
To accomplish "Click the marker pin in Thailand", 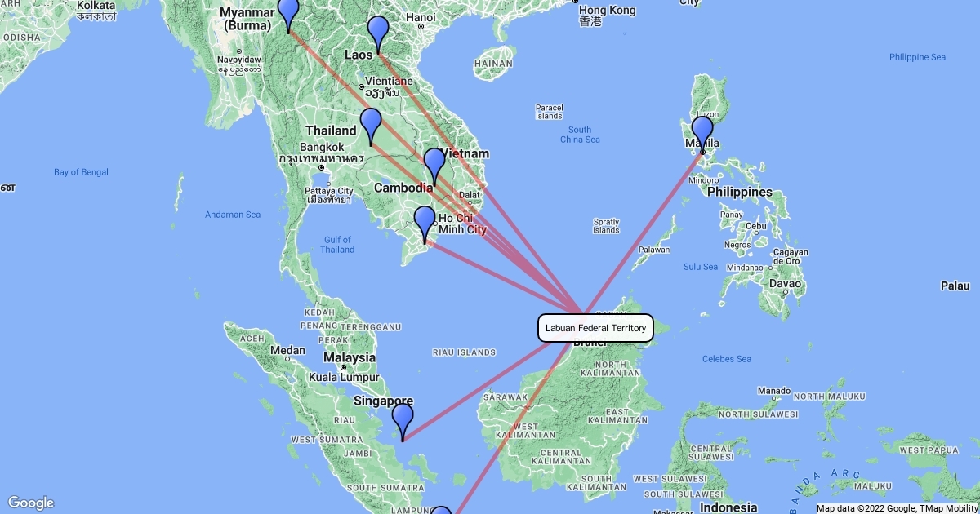I will pyautogui.click(x=371, y=126).
